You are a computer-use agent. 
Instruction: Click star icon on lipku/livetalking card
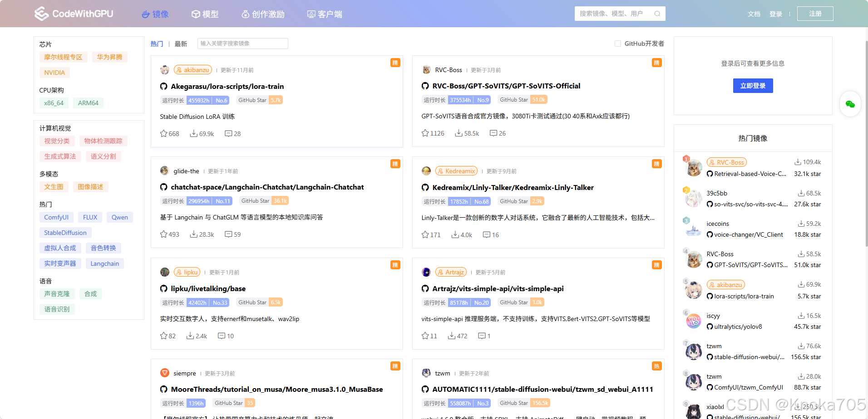tap(163, 336)
